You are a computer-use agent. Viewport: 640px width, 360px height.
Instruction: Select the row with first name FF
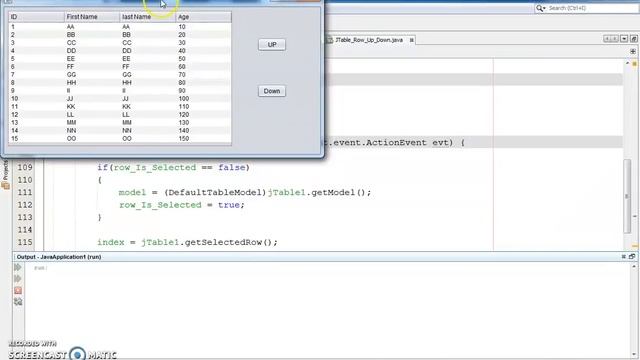coord(120,67)
